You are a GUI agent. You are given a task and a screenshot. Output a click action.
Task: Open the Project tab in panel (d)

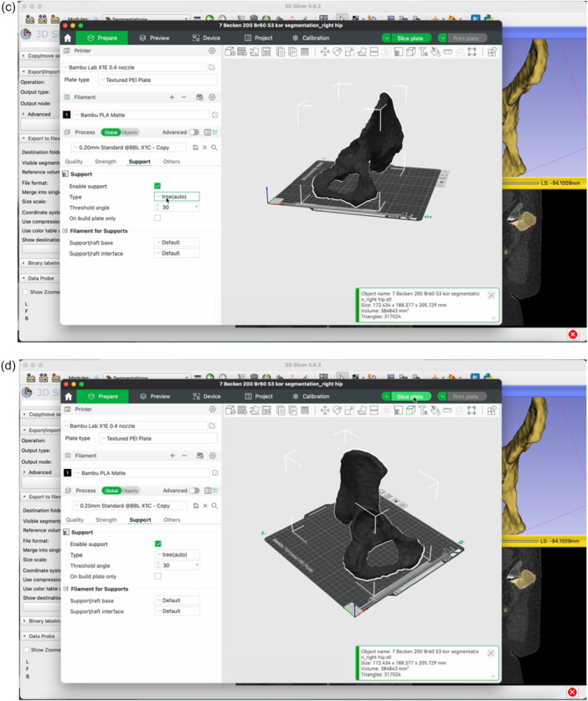coord(259,396)
